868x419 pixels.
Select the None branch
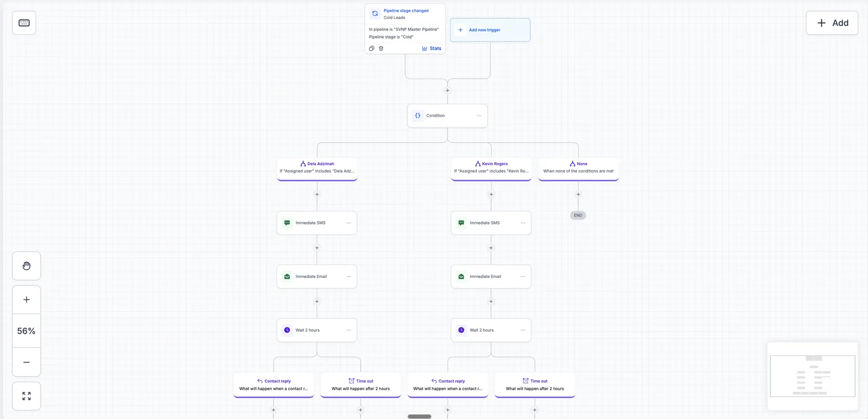click(578, 169)
